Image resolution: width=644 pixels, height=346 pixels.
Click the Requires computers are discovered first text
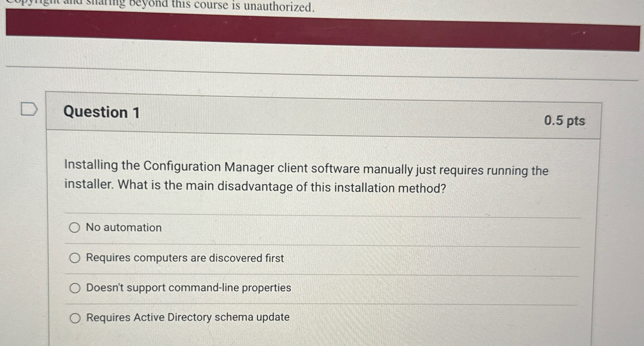point(185,258)
